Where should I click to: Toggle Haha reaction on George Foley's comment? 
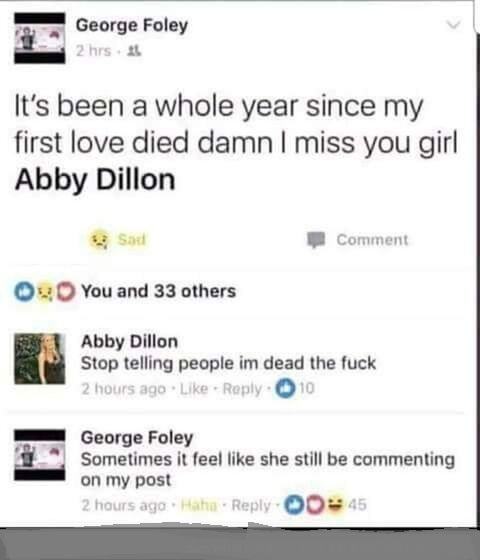[x=199, y=505]
